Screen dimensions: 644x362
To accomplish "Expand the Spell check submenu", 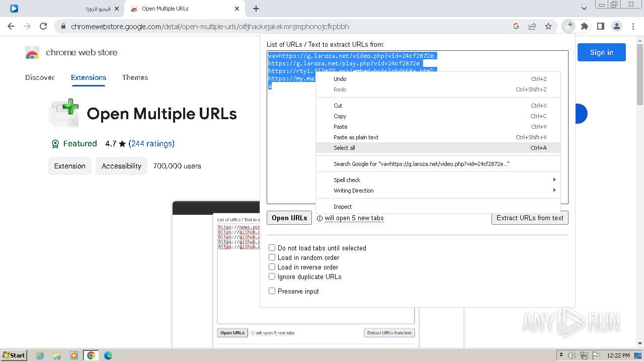I will point(438,180).
